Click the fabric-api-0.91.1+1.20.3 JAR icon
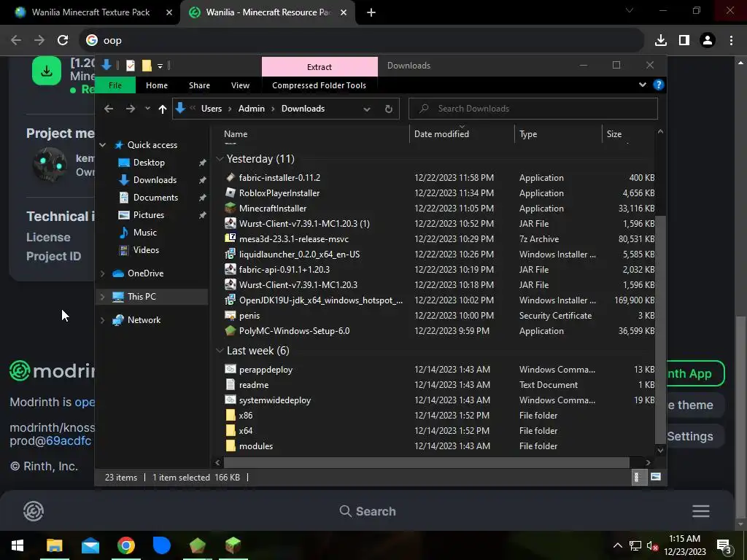This screenshot has height=560, width=747. (x=231, y=270)
